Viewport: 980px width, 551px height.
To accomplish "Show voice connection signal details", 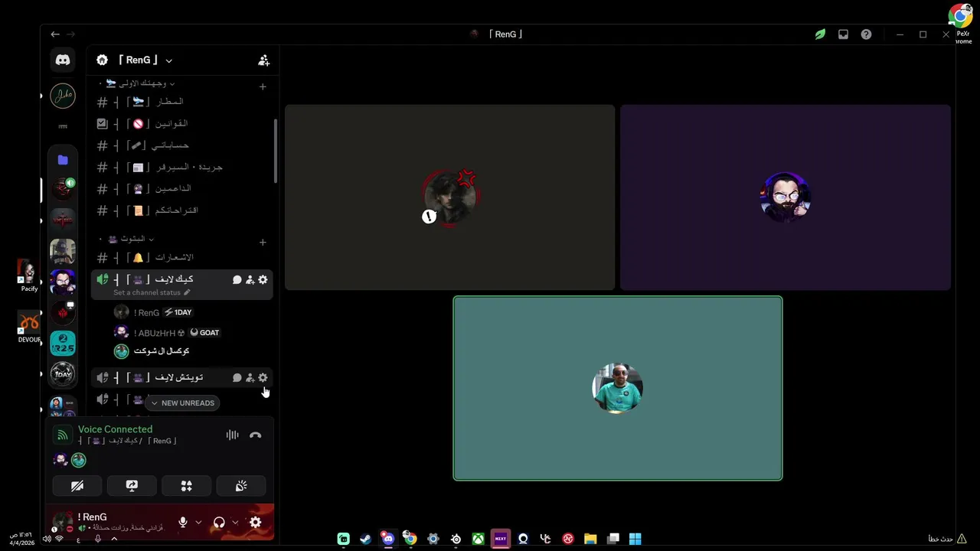I will tap(63, 435).
